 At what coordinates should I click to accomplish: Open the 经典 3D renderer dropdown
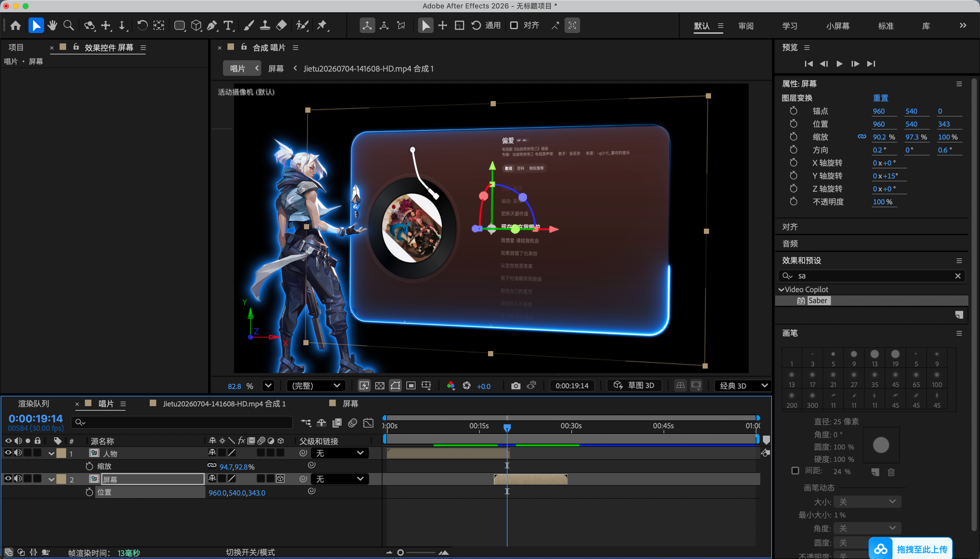[742, 385]
